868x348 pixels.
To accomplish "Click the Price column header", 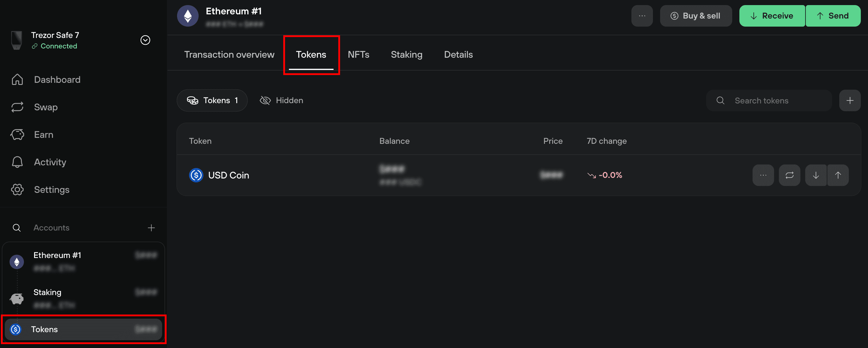I will click(553, 141).
